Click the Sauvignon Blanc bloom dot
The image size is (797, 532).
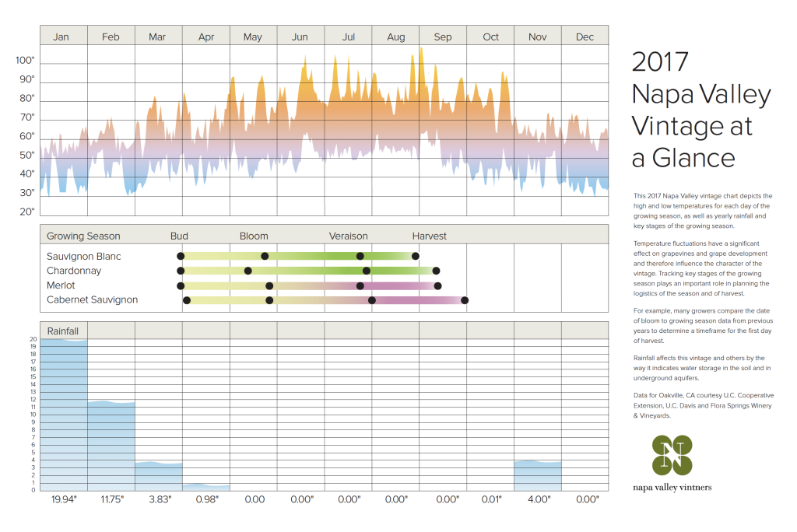(265, 256)
